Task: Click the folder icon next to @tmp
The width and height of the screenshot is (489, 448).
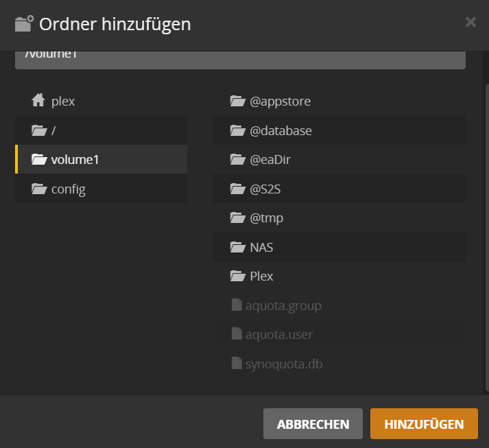Action: point(237,218)
